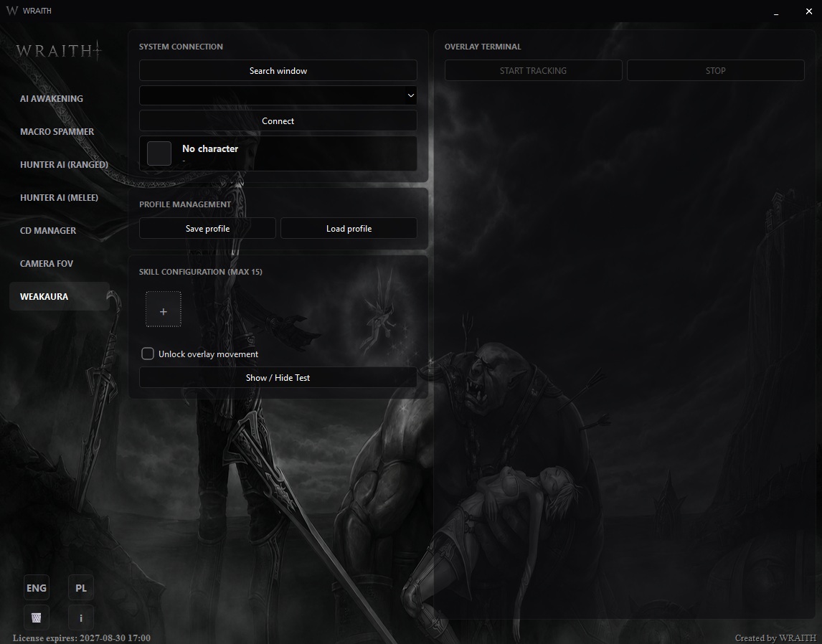
Task: Switch language to PL
Action: 81,588
